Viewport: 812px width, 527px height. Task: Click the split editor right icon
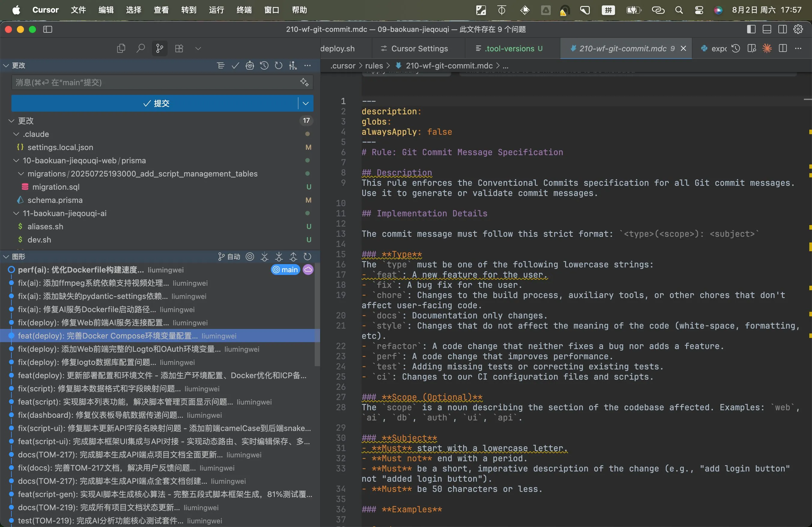click(x=783, y=48)
